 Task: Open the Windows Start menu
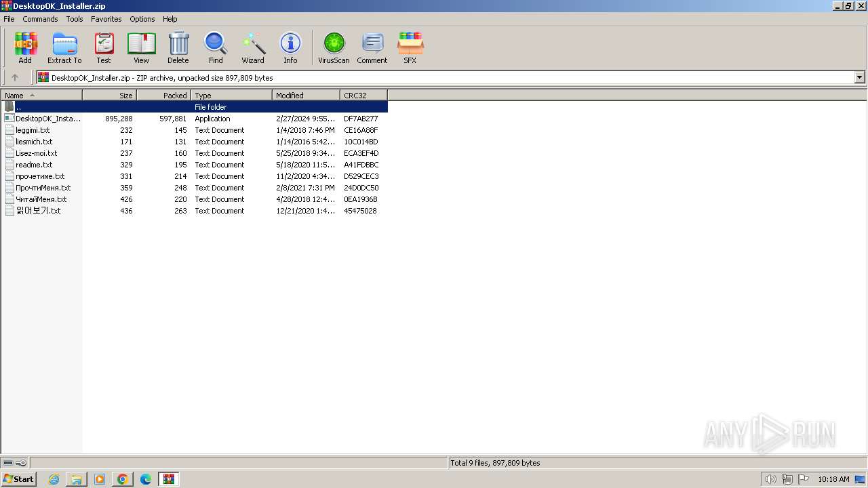point(18,479)
